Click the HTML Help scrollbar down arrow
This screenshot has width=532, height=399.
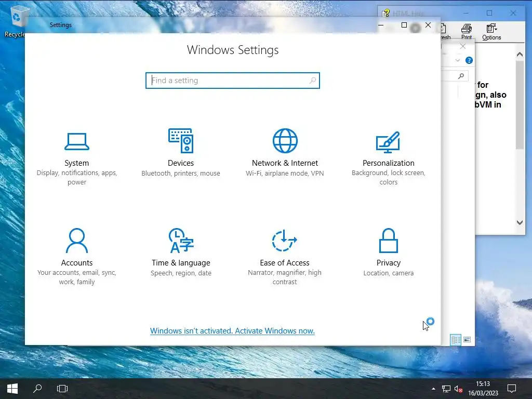click(520, 222)
